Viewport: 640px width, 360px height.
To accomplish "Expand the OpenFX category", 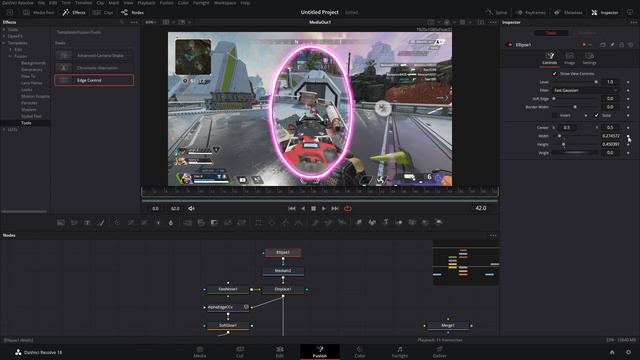I will 4,36.
